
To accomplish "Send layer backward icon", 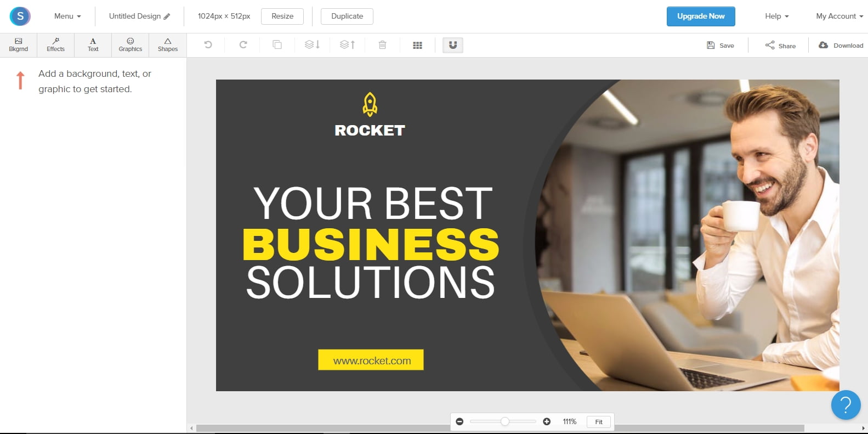I will (313, 45).
